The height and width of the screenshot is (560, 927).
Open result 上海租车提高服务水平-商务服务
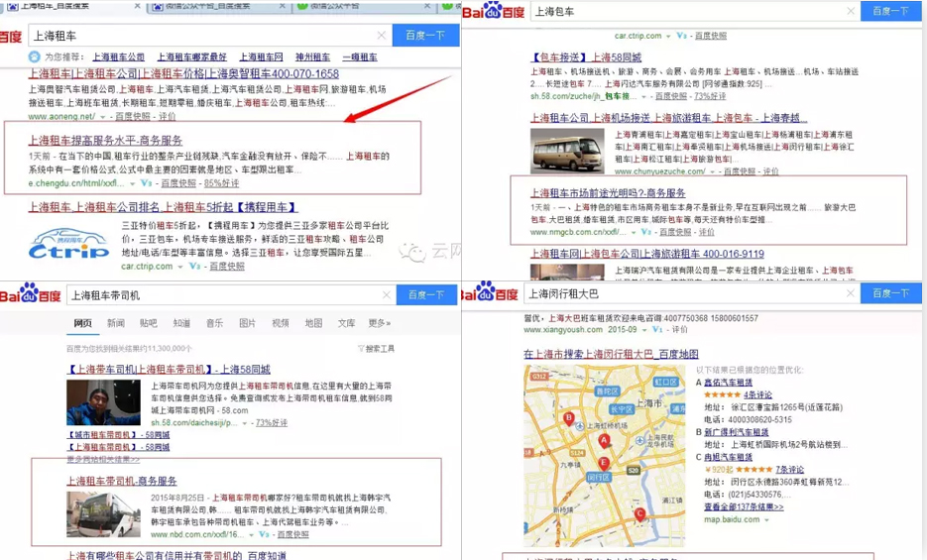click(105, 140)
